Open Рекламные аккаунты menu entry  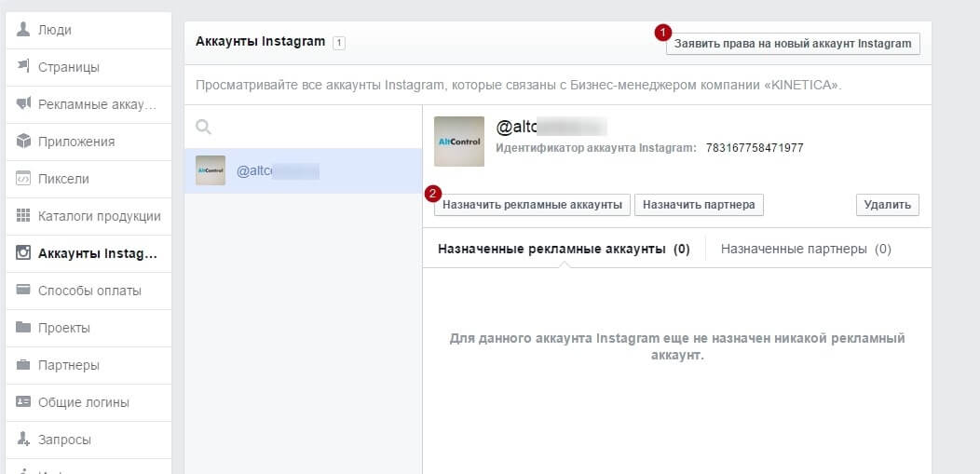(88, 104)
